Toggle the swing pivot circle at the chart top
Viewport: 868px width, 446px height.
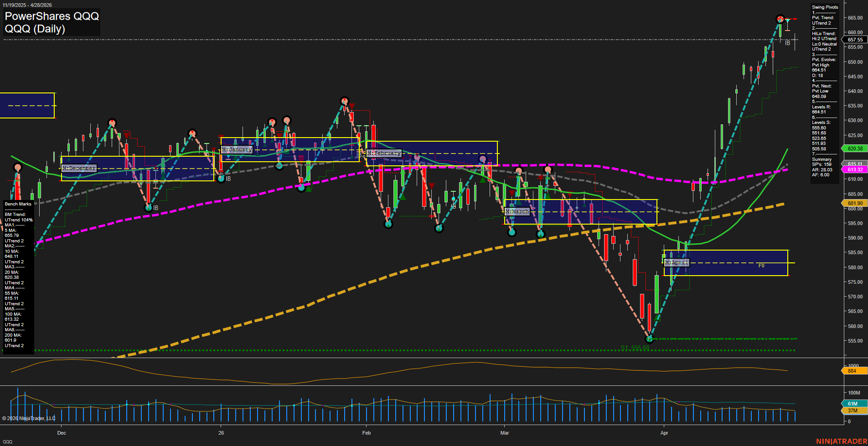pos(780,19)
